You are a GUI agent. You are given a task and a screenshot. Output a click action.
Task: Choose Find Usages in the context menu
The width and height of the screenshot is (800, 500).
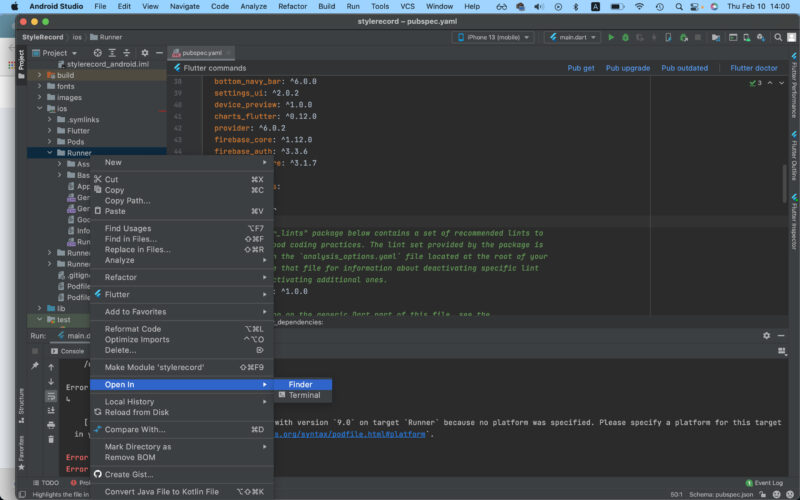point(182,228)
